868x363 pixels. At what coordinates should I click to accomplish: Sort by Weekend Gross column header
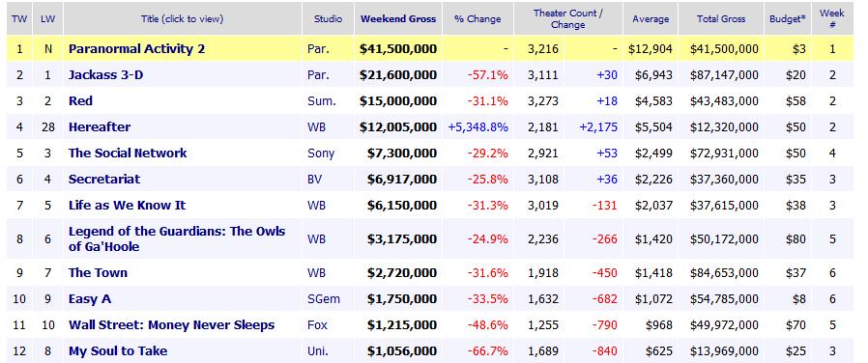point(398,18)
